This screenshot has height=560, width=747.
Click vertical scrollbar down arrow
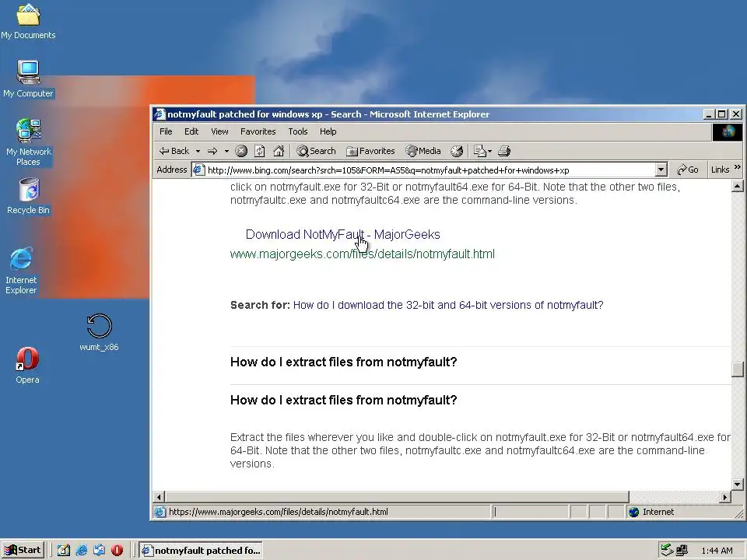[x=737, y=485]
